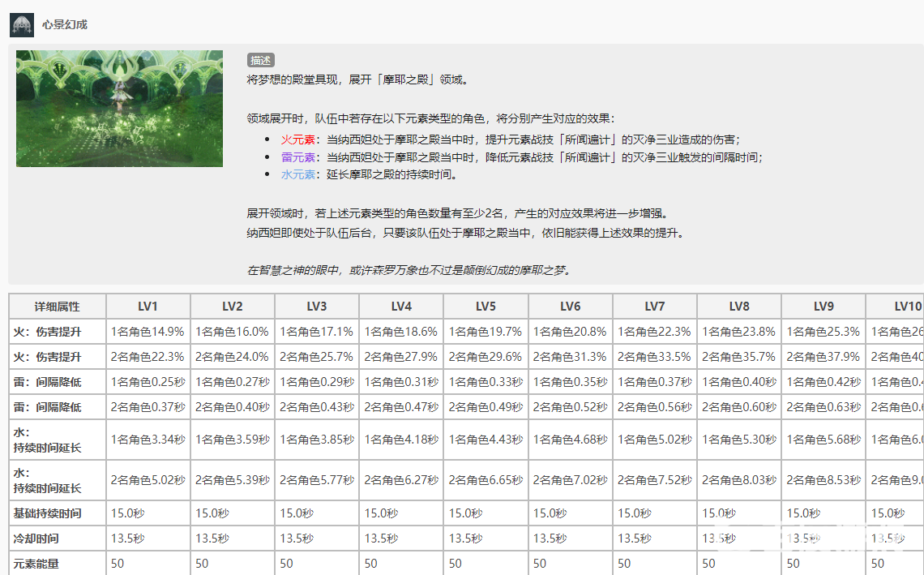924x575 pixels.
Task: Click the 心景幻成 skill title
Action: point(65,25)
